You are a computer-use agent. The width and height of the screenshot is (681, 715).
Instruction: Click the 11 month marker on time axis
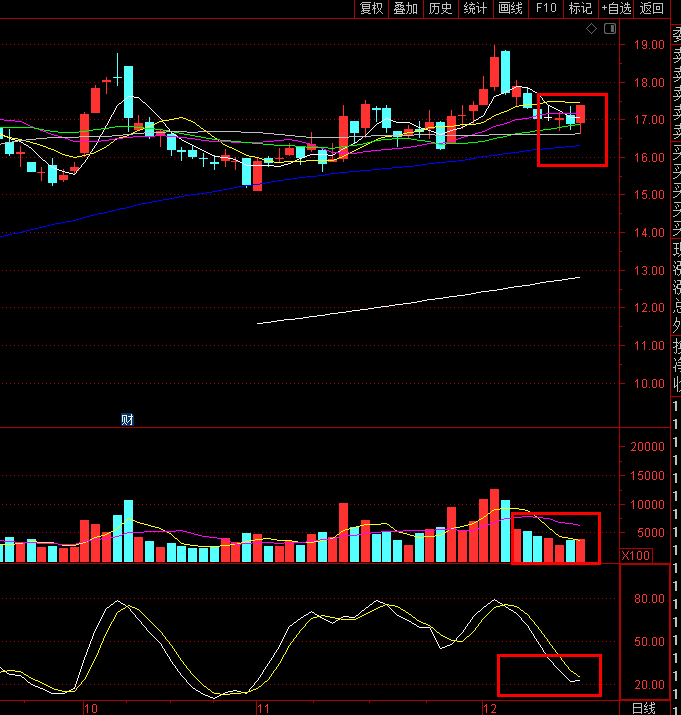coord(263,708)
